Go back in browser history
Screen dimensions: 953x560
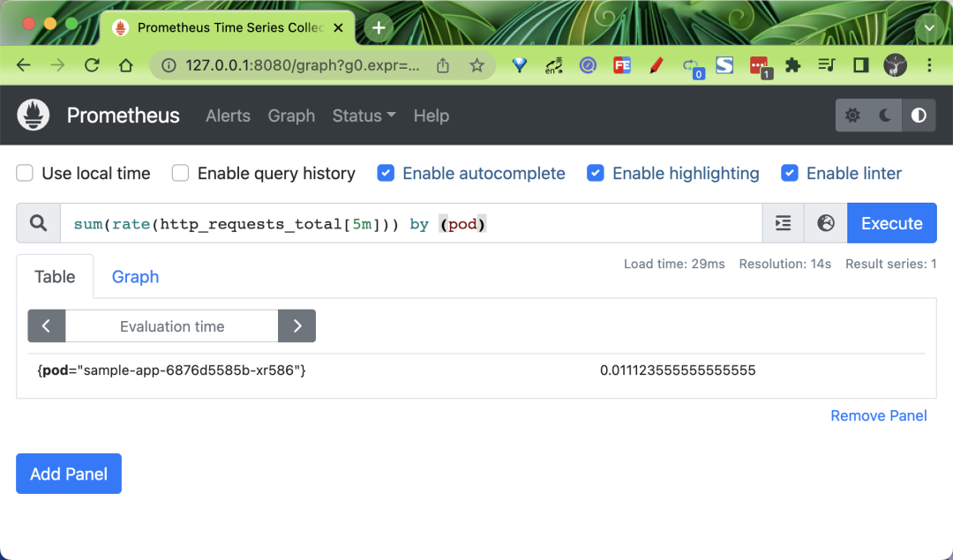24,65
